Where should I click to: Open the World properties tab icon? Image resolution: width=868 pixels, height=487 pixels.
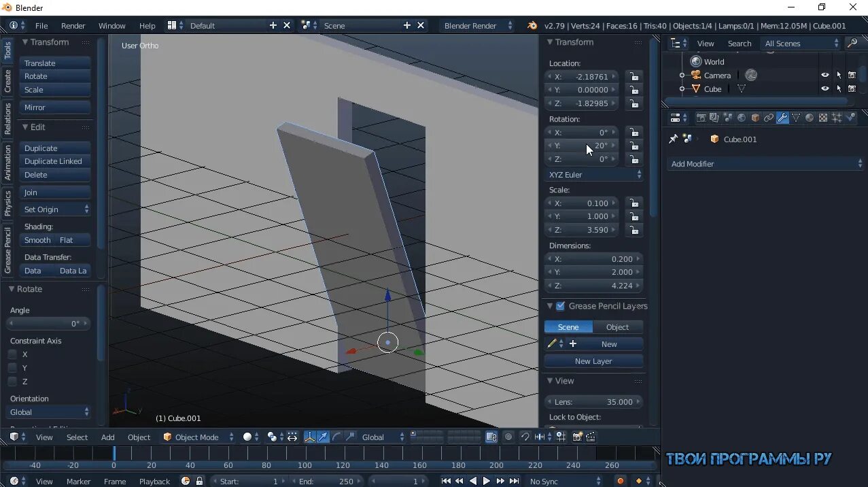click(x=742, y=118)
